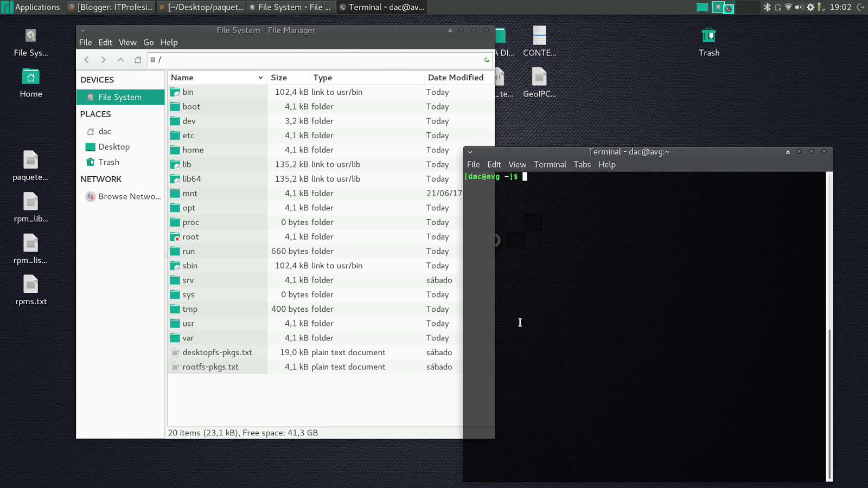
Task: Select the rootfs-pkgs.txt file icon
Action: [x=175, y=367]
